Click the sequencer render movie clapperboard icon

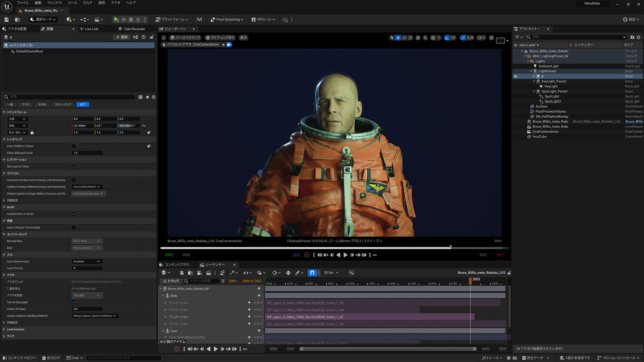click(208, 273)
